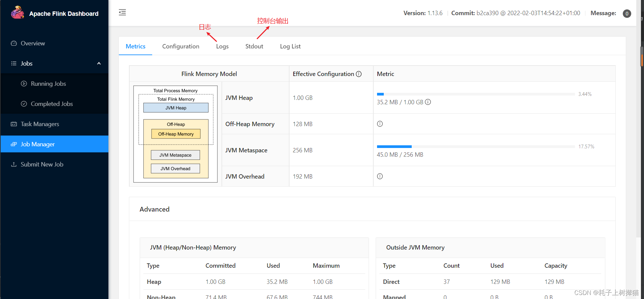Click the Maximum column header
The height and width of the screenshot is (299, 644).
click(x=326, y=266)
